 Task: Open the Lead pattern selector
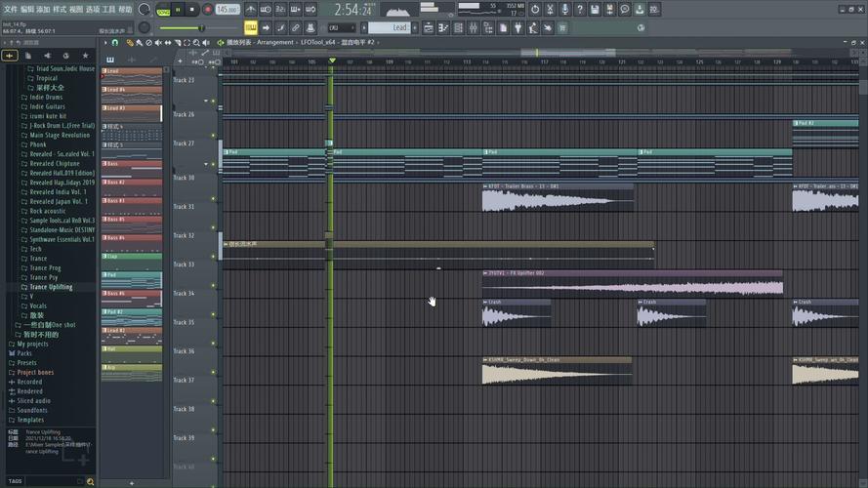click(x=390, y=27)
